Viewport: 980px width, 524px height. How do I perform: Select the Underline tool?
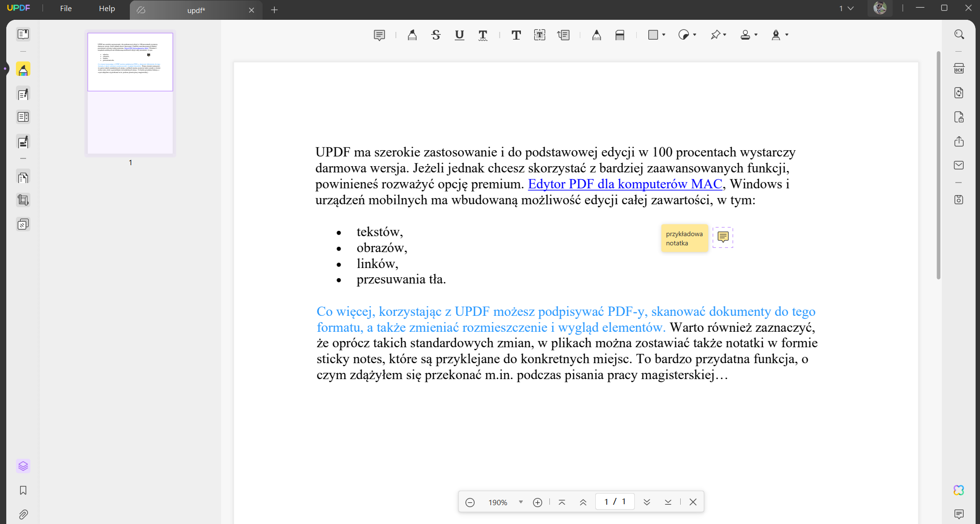460,35
